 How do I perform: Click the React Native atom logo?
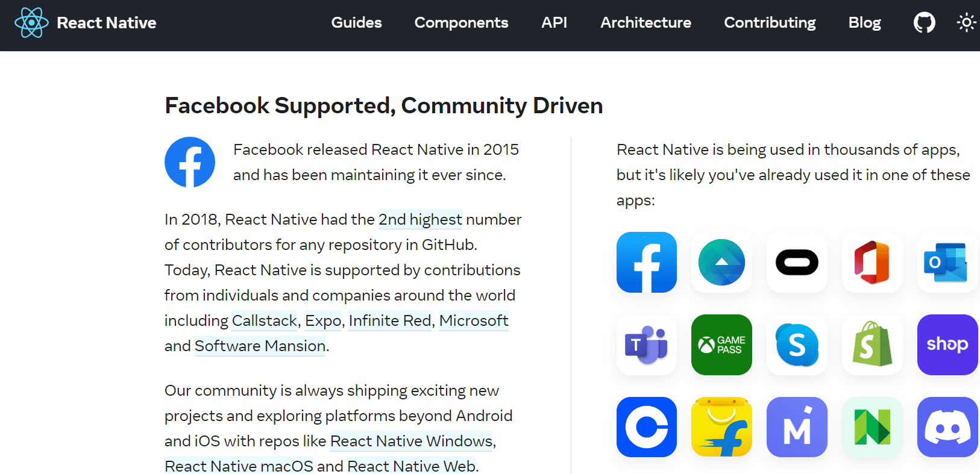click(31, 23)
